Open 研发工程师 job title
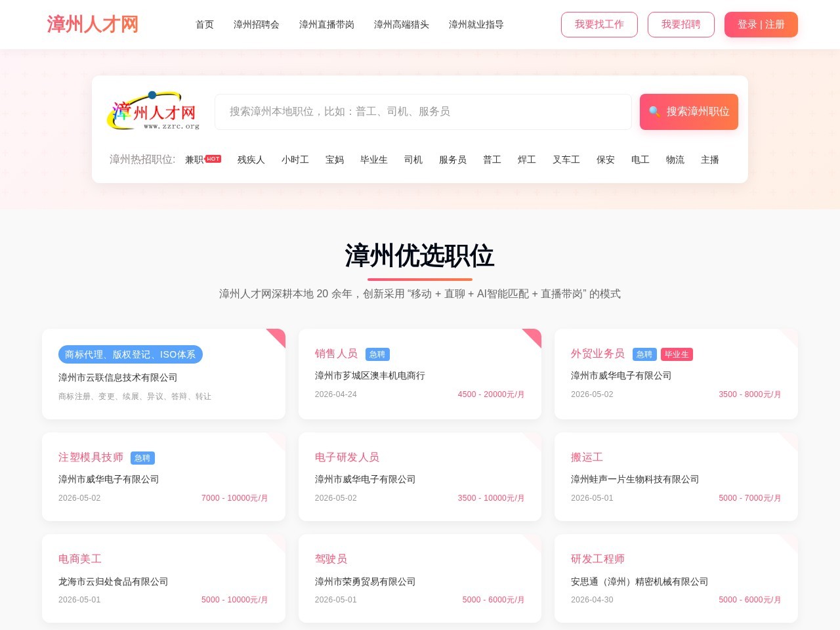This screenshot has width=840, height=630. click(x=598, y=559)
